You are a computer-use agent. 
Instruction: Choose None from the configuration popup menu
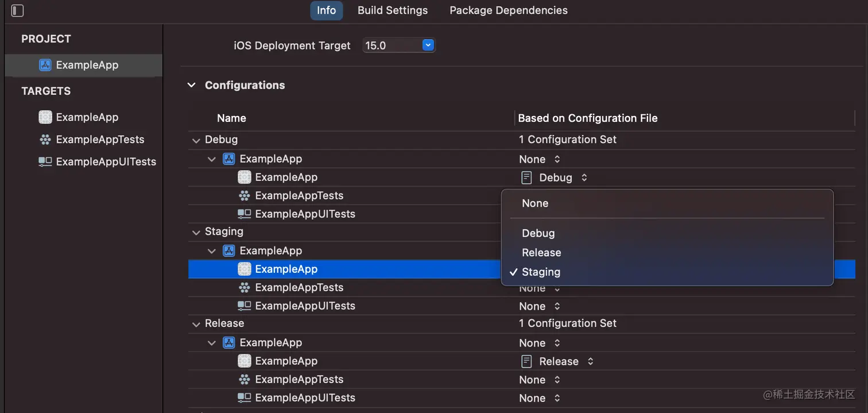pos(535,203)
